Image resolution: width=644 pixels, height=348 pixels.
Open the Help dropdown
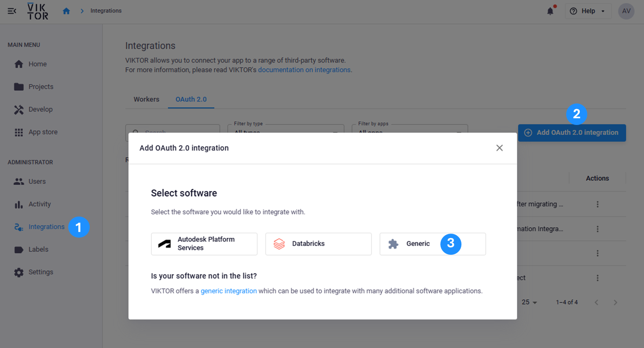[588, 11]
